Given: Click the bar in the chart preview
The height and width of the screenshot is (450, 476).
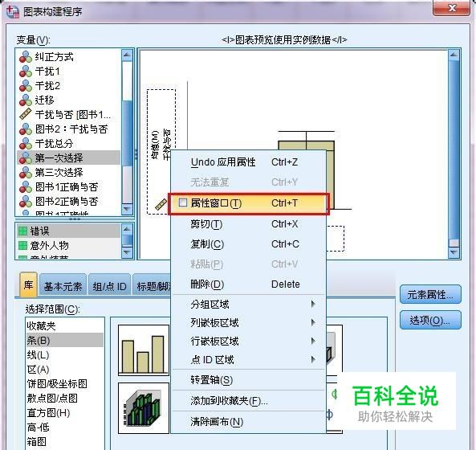Looking at the screenshot, I should click(307, 145).
